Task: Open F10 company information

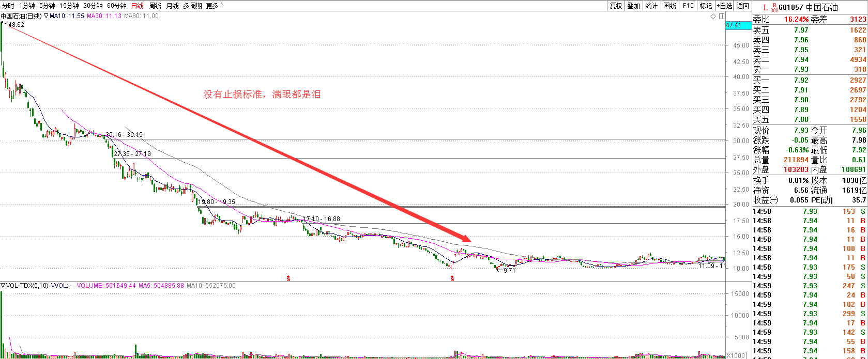Action: [688, 6]
